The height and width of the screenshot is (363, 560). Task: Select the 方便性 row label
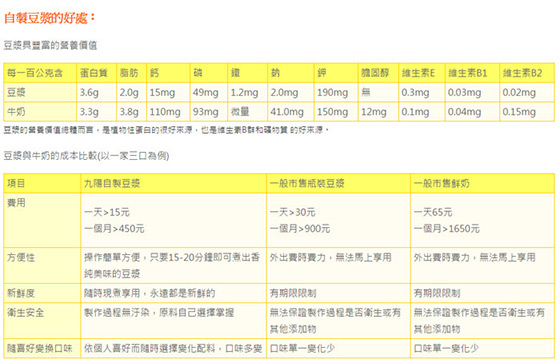point(21,257)
